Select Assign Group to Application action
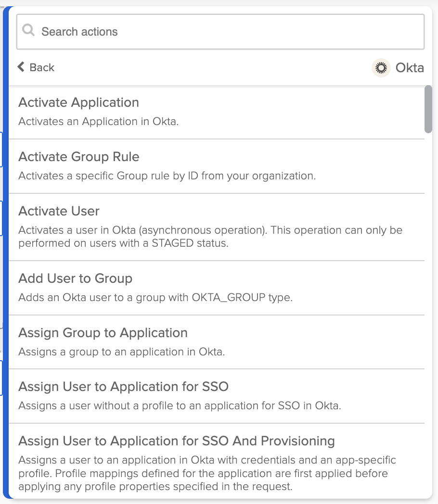The image size is (438, 504). [103, 333]
